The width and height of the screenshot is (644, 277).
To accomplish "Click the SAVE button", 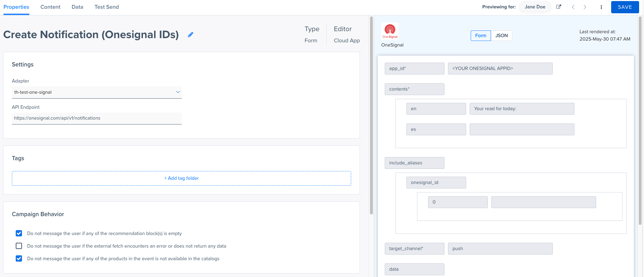I will [x=625, y=7].
